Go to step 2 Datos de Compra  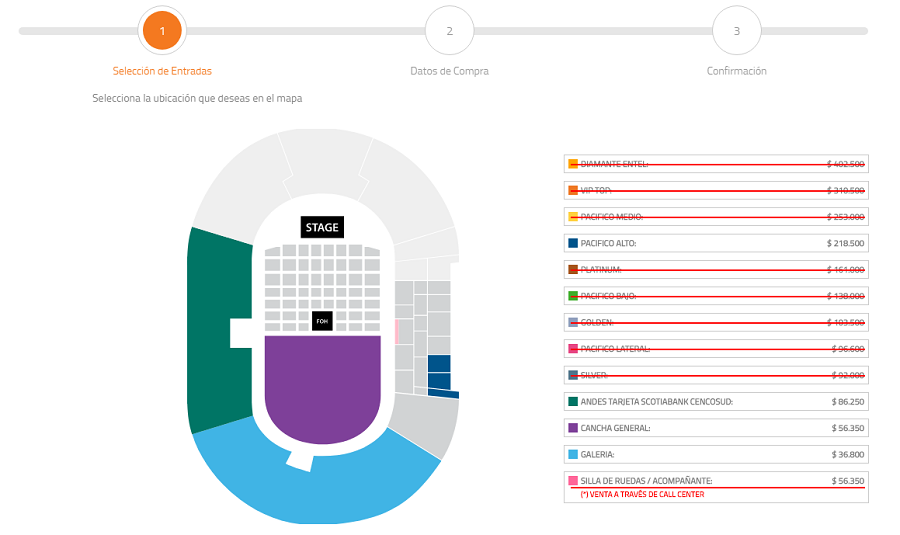coord(449,31)
